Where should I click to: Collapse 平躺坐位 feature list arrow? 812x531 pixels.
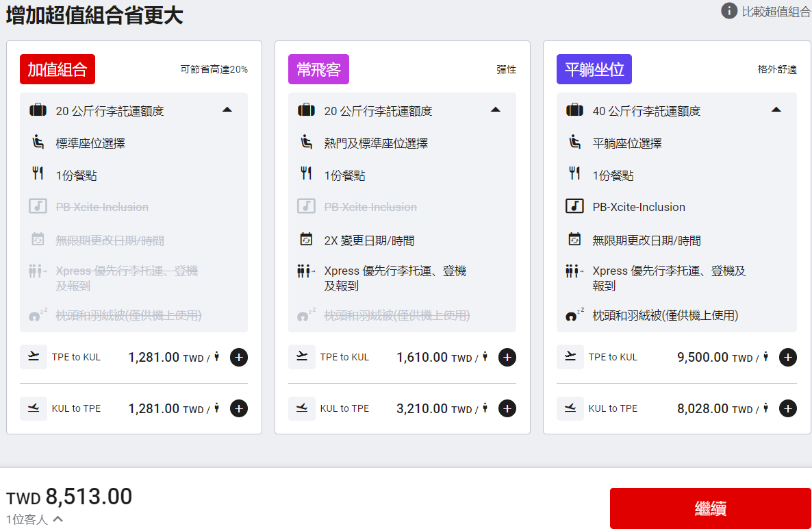[776, 110]
